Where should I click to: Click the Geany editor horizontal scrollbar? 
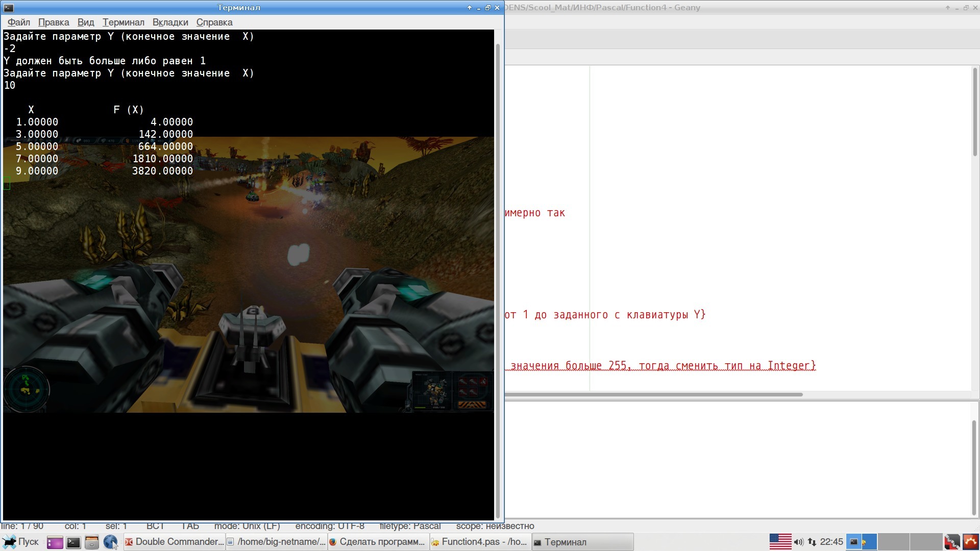653,394
